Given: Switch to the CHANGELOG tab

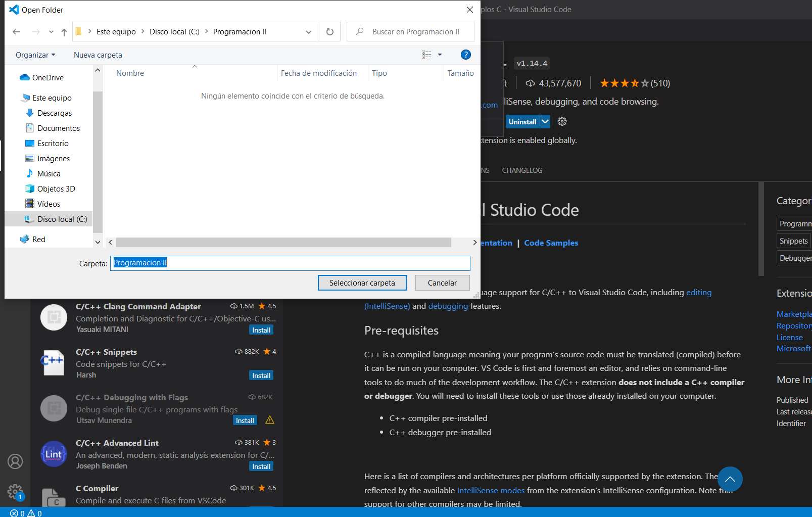Looking at the screenshot, I should pyautogui.click(x=522, y=170).
